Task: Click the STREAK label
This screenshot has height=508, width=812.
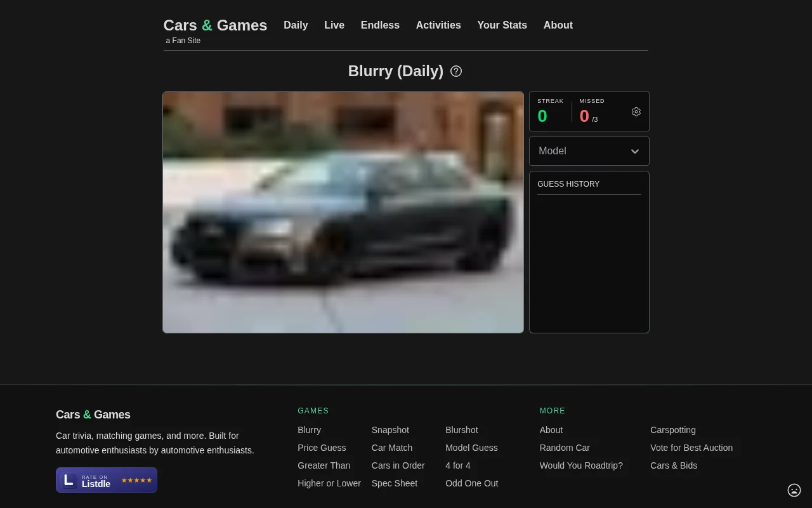Action: point(551,101)
